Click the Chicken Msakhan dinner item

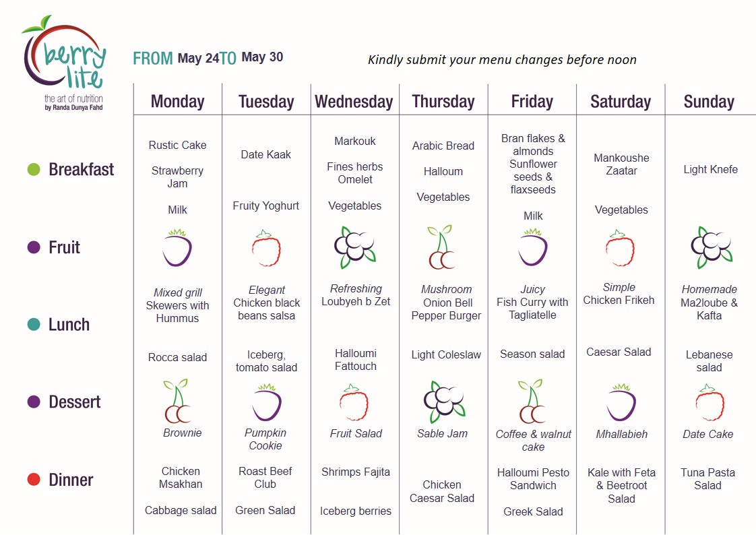click(x=181, y=478)
